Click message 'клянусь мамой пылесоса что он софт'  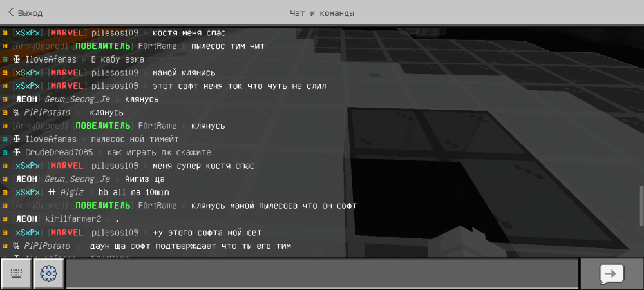274,206
